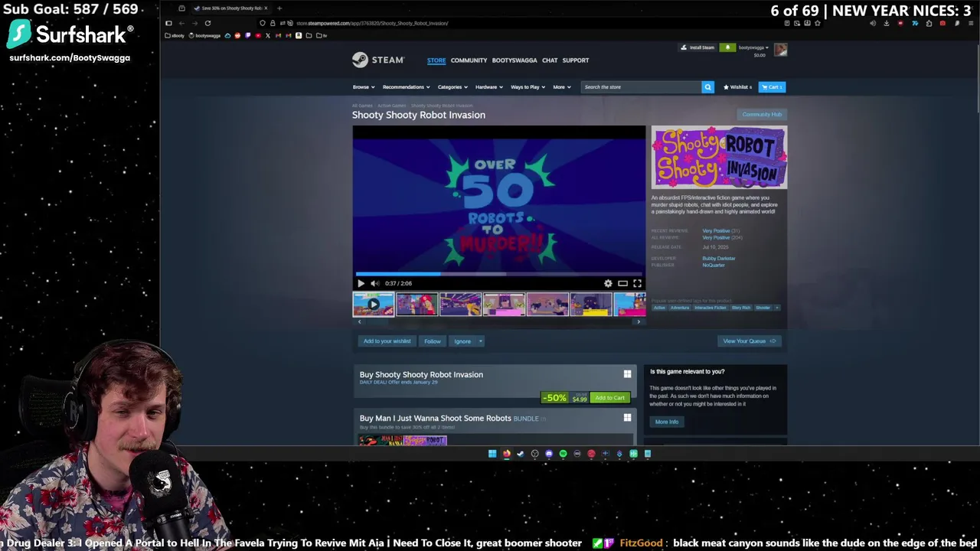Expand the Hardware dropdown
This screenshot has height=551, width=980.
point(488,86)
